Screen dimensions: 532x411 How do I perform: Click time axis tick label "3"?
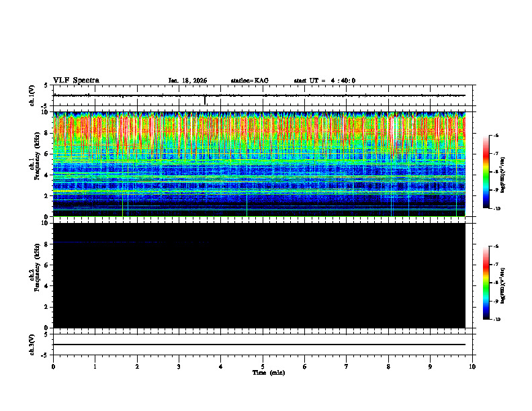pyautogui.click(x=179, y=367)
